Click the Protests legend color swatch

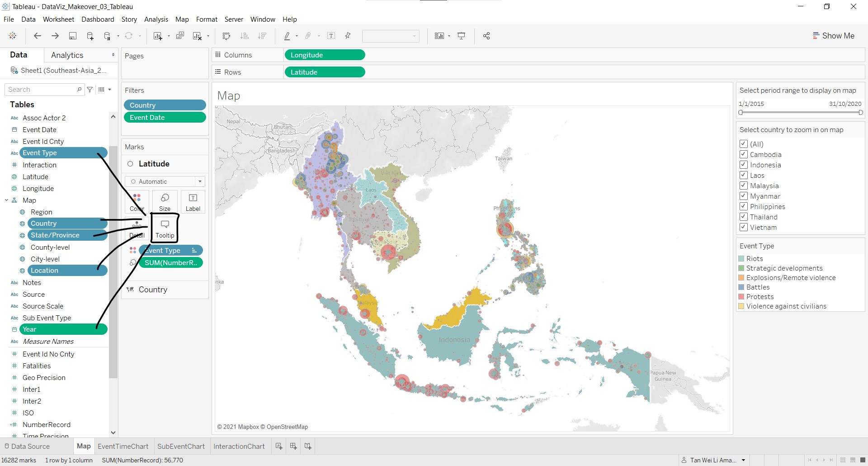[x=741, y=297]
